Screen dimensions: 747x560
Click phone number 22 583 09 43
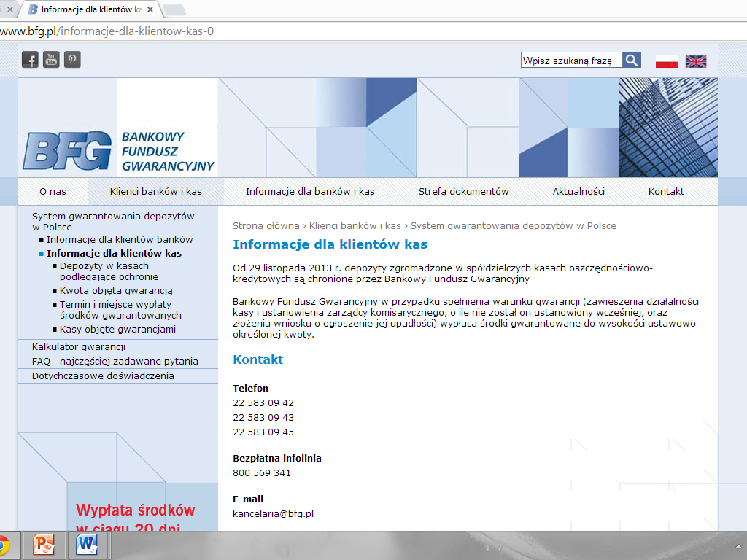[263, 418]
